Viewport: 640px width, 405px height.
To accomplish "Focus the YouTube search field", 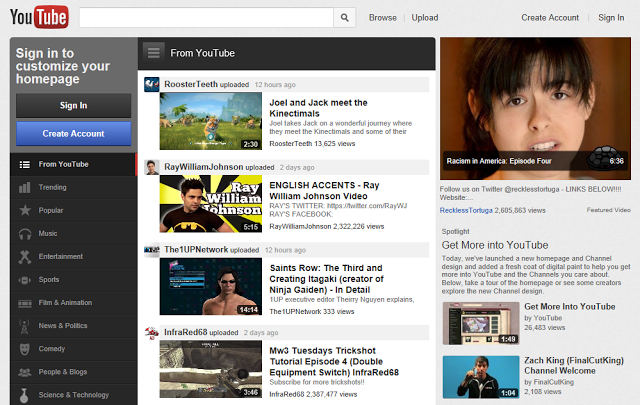I will point(207,18).
